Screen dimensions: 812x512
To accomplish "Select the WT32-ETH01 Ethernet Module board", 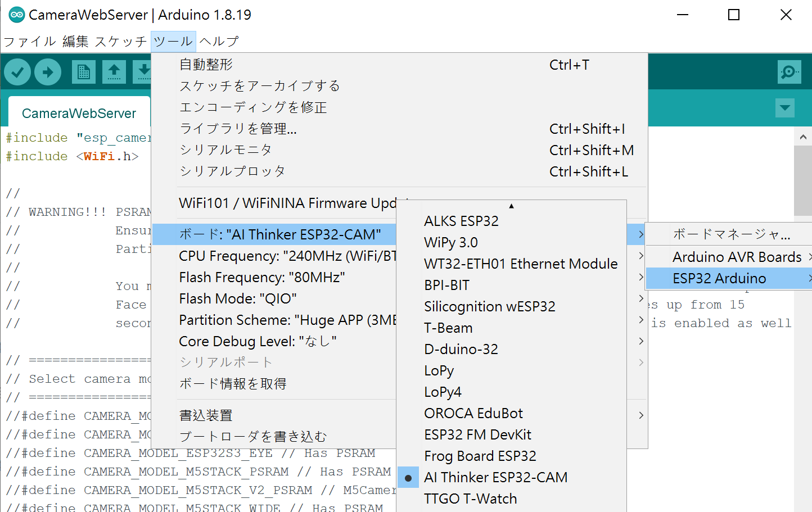I will coord(512,264).
